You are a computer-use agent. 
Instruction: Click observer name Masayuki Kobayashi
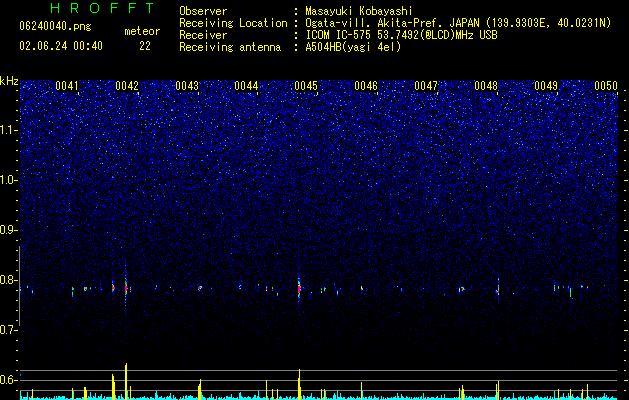click(359, 11)
